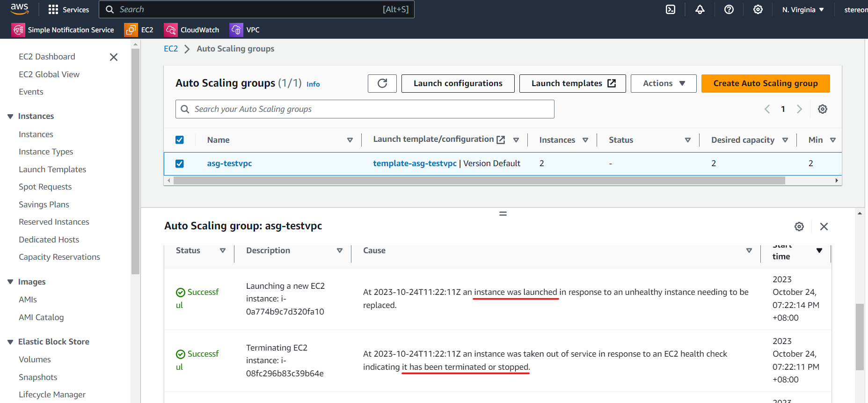This screenshot has height=403, width=868.
Task: Open Snapshots in sidebar
Action: point(38,377)
